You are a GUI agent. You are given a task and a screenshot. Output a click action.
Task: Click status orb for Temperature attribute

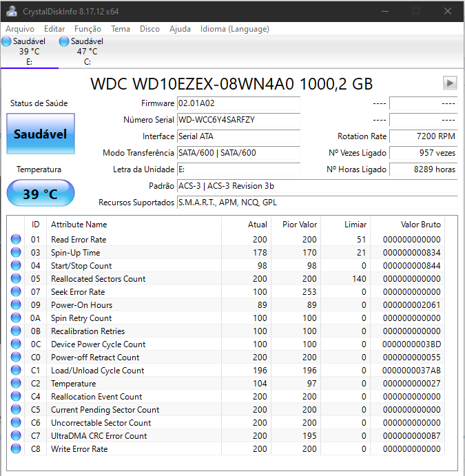point(16,383)
